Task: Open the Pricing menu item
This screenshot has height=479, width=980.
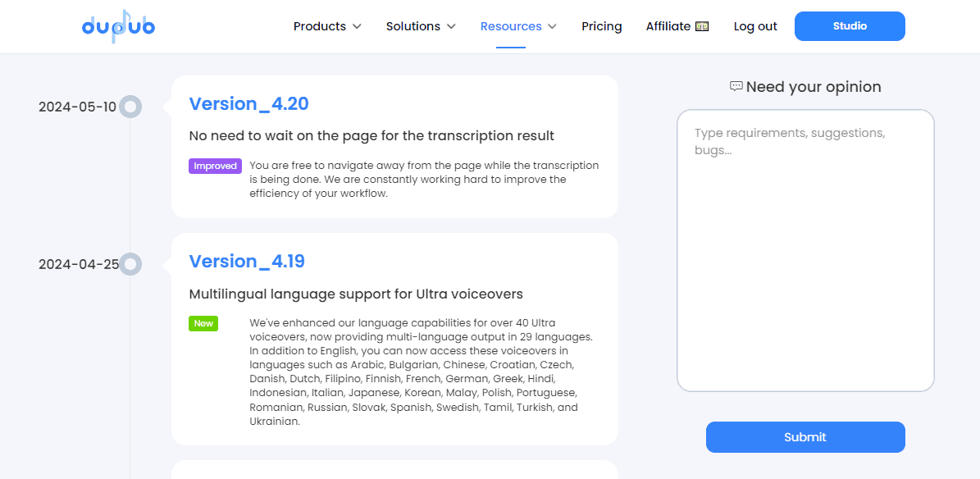Action: [602, 26]
